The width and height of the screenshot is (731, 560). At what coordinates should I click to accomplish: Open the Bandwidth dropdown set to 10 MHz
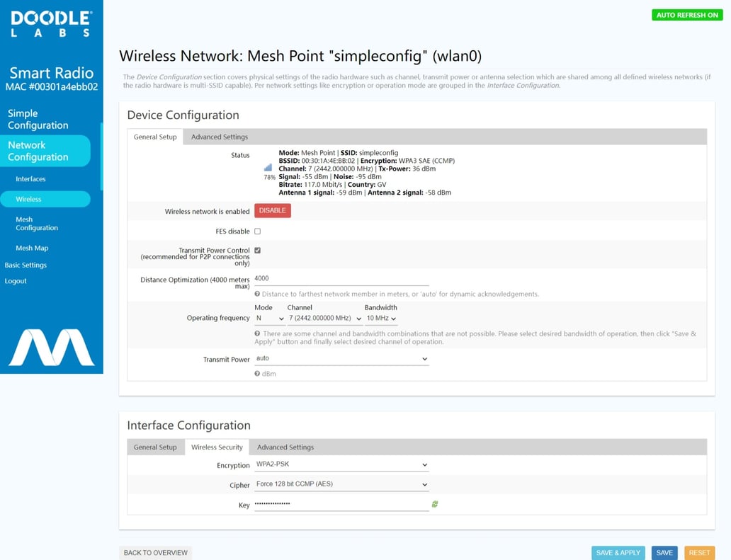coord(380,318)
